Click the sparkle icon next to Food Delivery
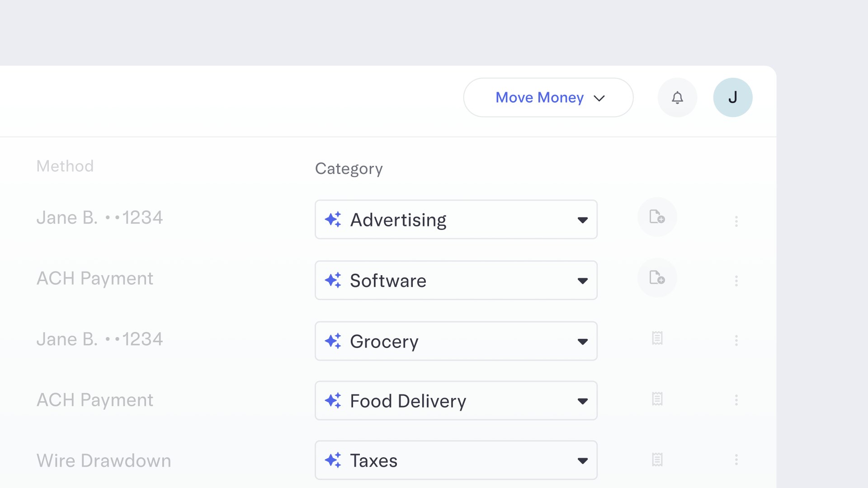Screen dimensions: 868x488 (333, 401)
